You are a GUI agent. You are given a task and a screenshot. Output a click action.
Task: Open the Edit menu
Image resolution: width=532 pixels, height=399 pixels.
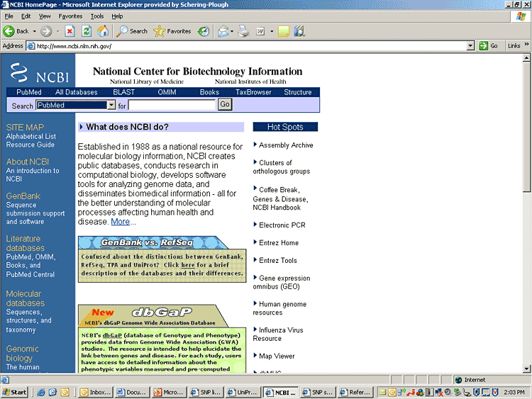click(26, 16)
